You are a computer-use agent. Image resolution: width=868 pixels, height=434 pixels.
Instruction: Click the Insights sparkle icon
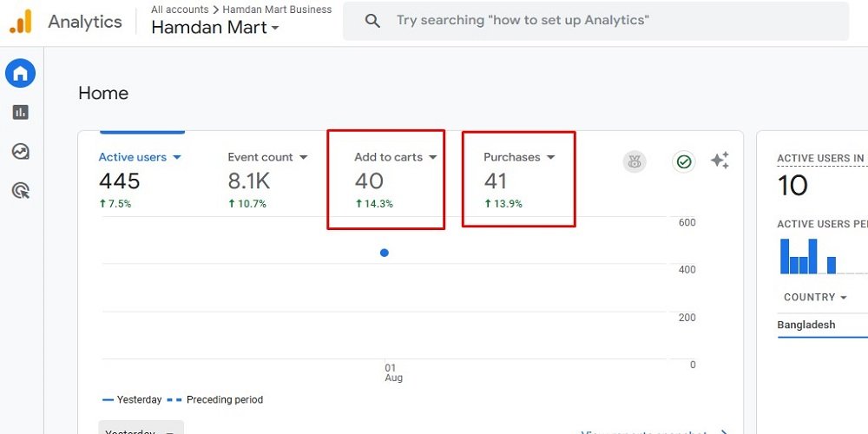720,161
